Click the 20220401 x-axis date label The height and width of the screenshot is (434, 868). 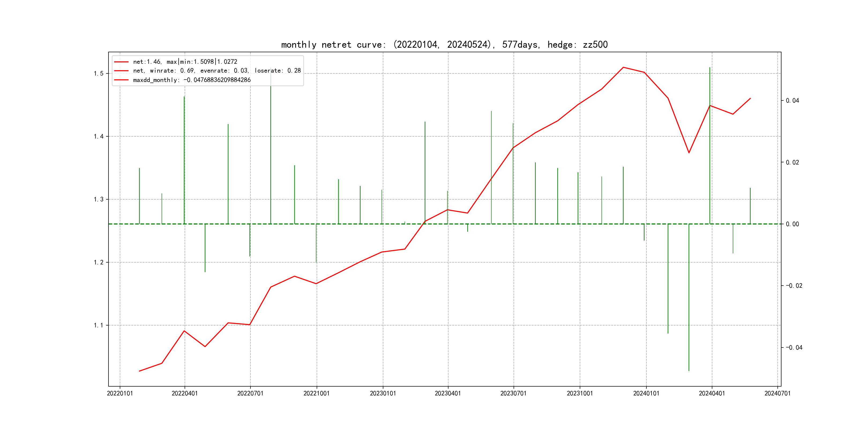tap(185, 393)
